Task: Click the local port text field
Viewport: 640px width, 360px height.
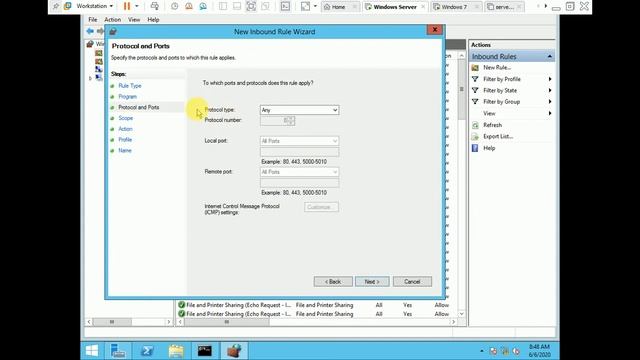Action: pos(299,152)
